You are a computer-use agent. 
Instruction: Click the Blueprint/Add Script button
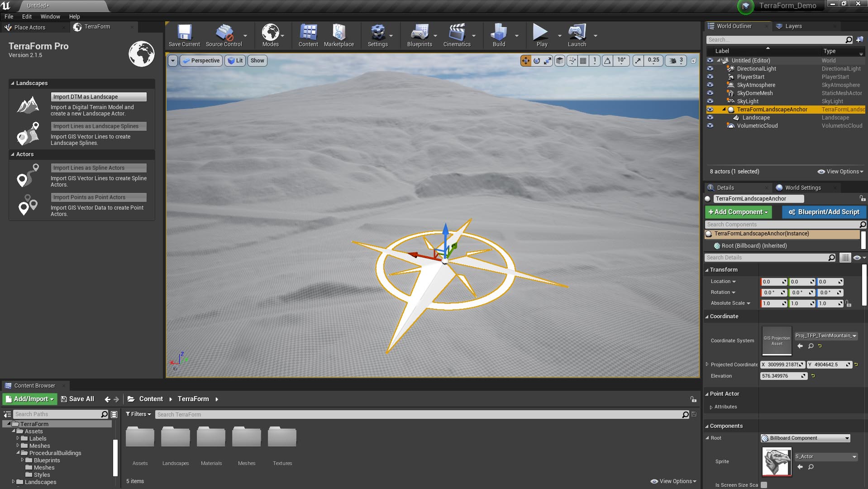tap(824, 212)
